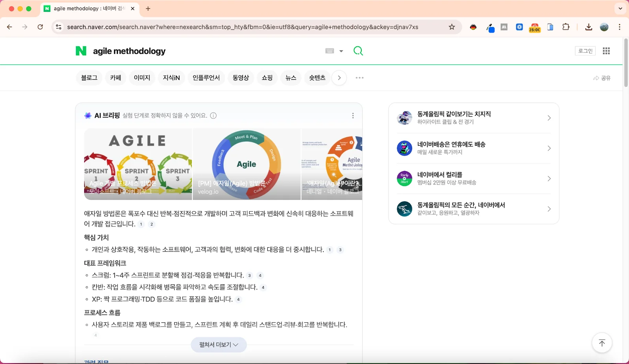Image resolution: width=629 pixels, height=364 pixels.
Task: Click the green search magnifier icon
Action: [358, 51]
